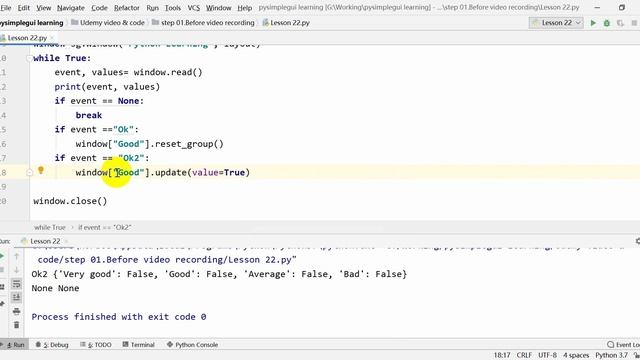Open the Debug tool window
The width and height of the screenshot is (640, 360).
click(x=52, y=344)
